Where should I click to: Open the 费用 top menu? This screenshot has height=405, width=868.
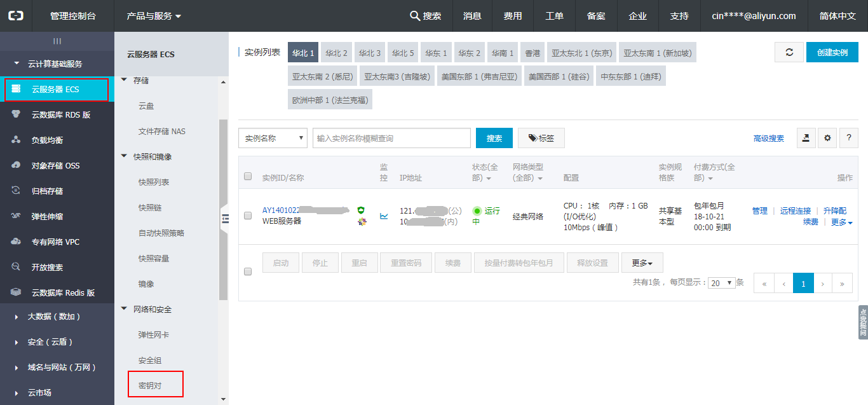pos(513,16)
